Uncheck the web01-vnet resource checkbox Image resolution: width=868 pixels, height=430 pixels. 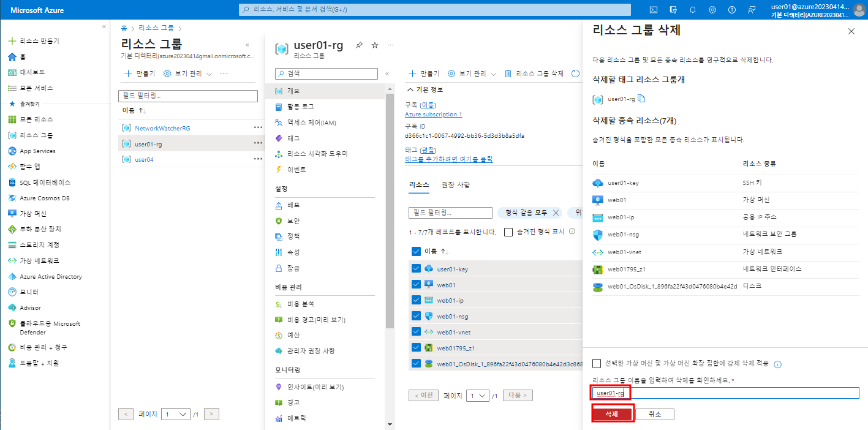click(417, 332)
